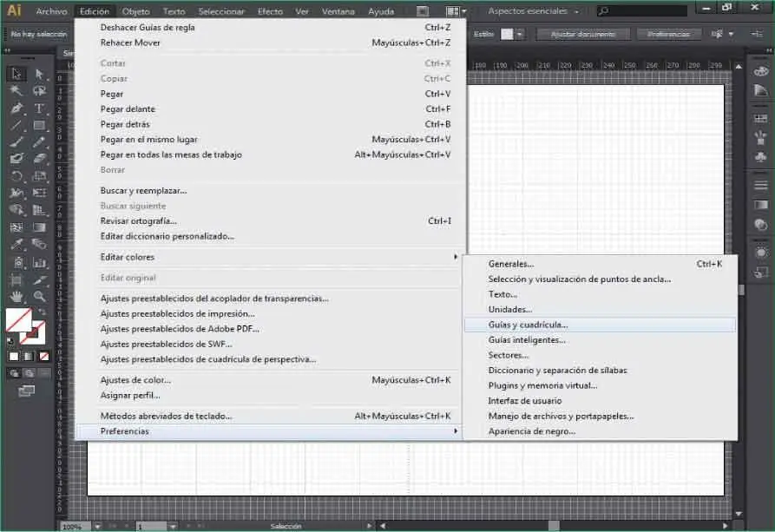The height and width of the screenshot is (532, 775).
Task: Open the Color panel palette icon
Action: 760,72
